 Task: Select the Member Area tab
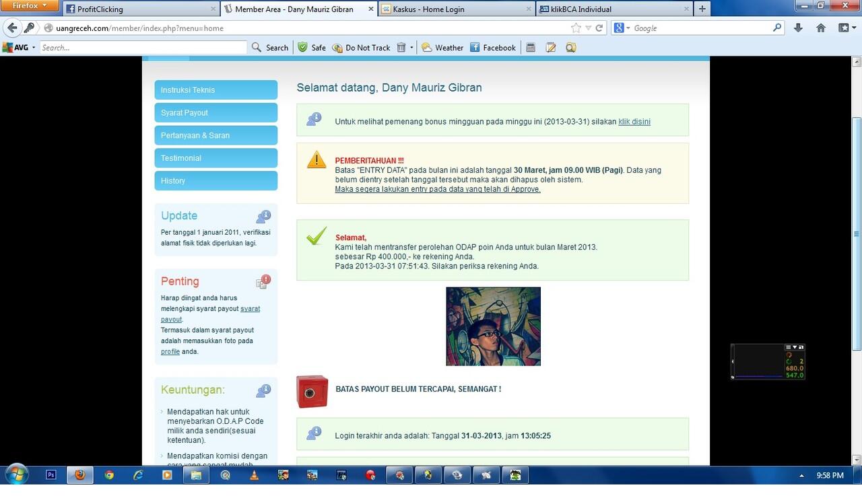299,9
